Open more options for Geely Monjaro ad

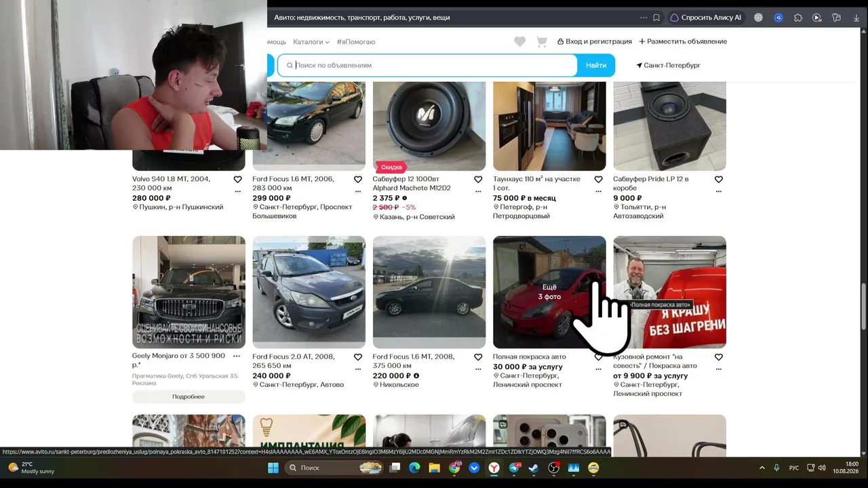pyautogui.click(x=237, y=356)
